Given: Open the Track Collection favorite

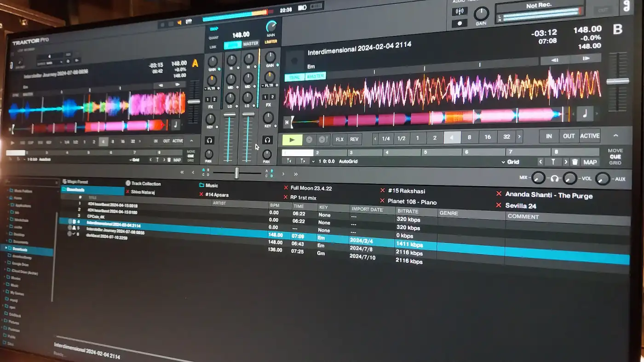Looking at the screenshot, I should click(x=143, y=183).
